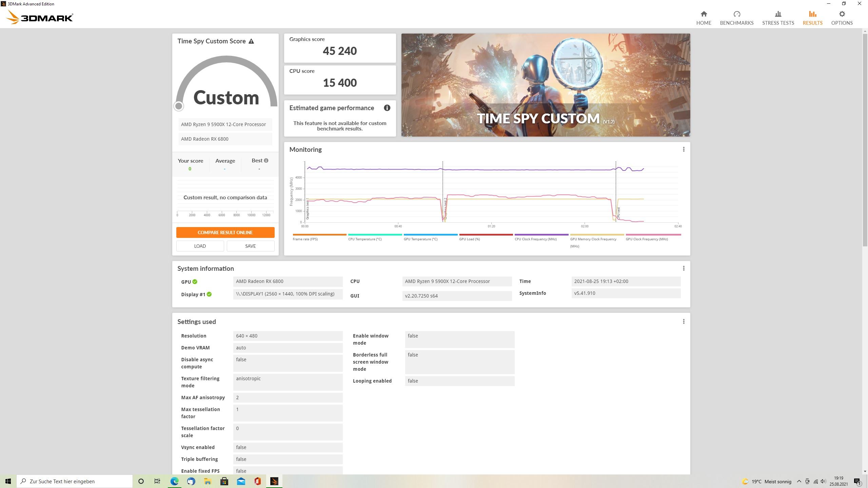868x488 pixels.
Task: Switch to STRESS TESTS tab
Action: coord(778,18)
